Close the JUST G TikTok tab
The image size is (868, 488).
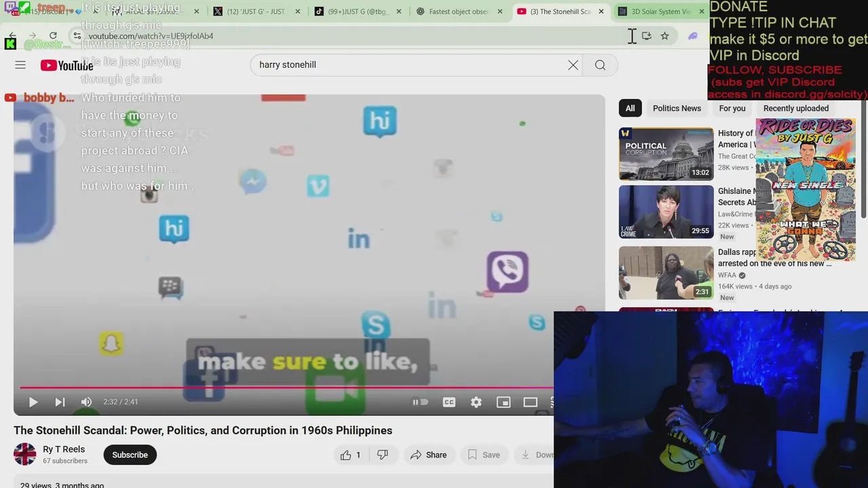(399, 12)
